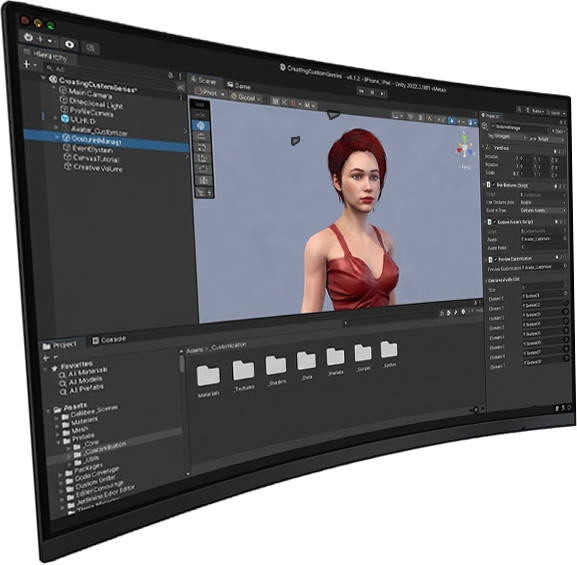
Task: Toggle the Custom Avatar script enabled checkbox
Action: 495,222
